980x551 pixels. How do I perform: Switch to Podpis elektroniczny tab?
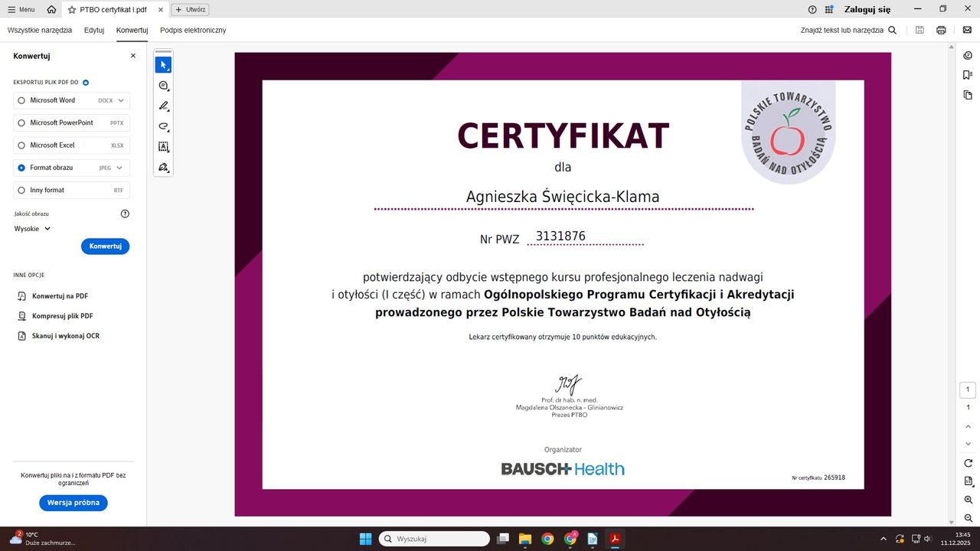coord(193,30)
